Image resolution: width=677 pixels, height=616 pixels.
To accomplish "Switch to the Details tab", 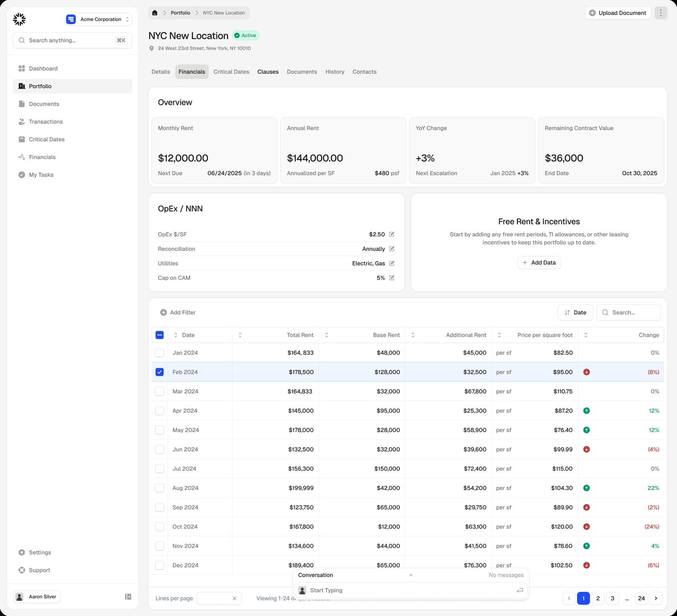I will (161, 72).
